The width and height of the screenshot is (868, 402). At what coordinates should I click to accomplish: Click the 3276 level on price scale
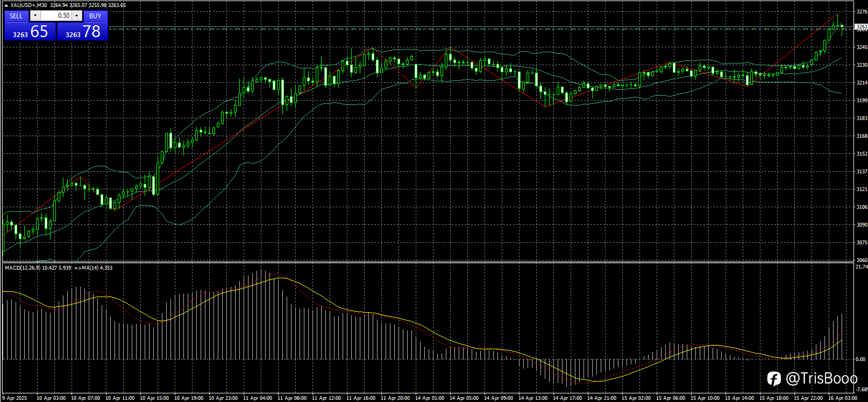pos(861,11)
